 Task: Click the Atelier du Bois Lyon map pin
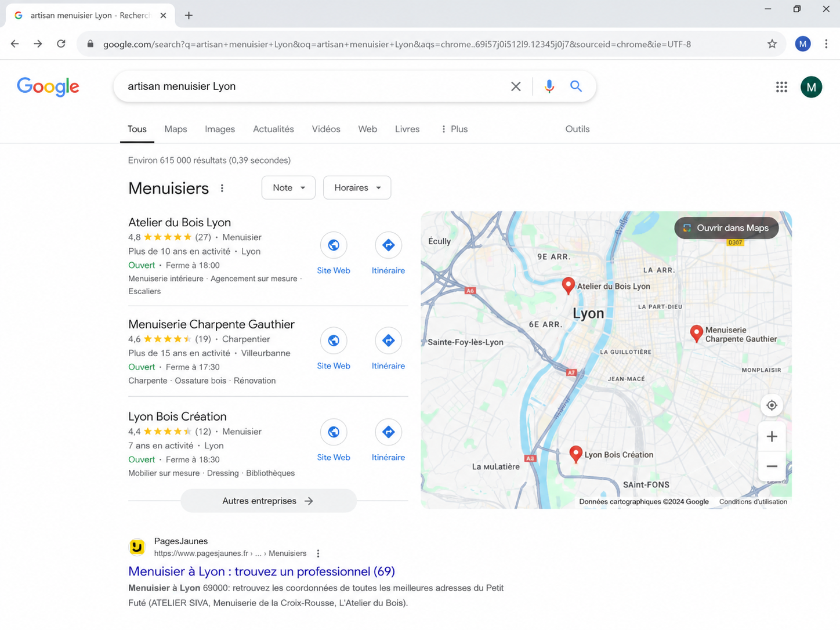pos(569,285)
